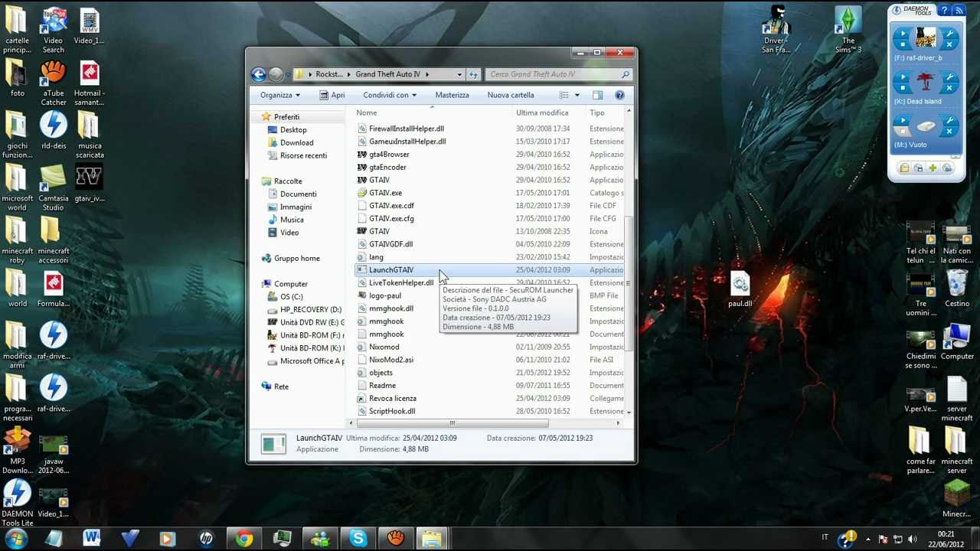Refresh the Grand Theft Auto IV folder
Screen dimensions: 980x551
click(473, 74)
